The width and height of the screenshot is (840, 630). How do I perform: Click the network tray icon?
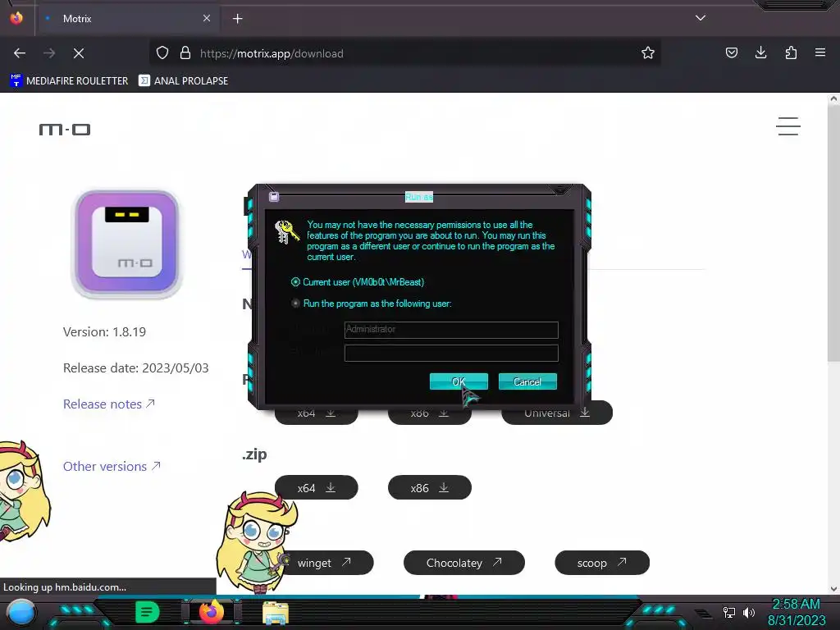coord(728,612)
